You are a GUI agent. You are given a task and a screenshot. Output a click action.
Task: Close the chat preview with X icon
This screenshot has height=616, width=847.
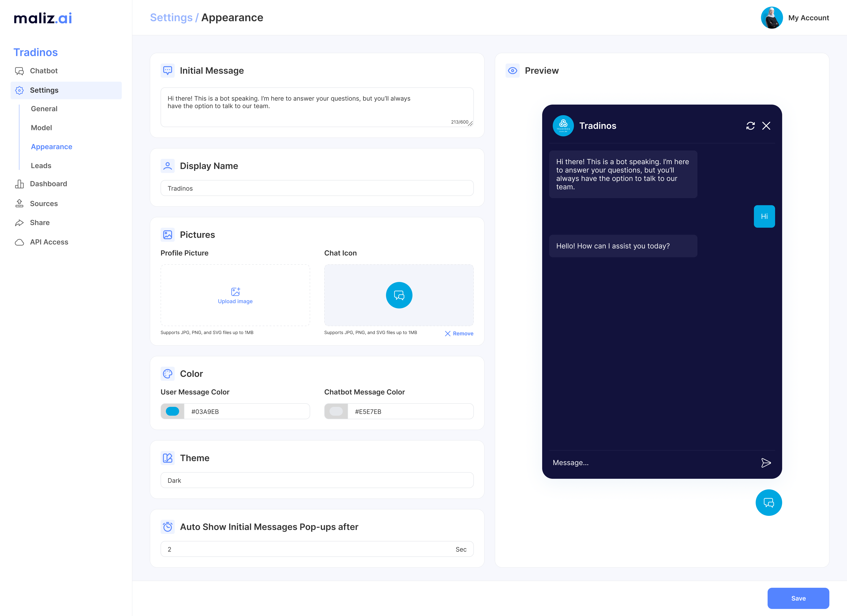[x=766, y=126]
